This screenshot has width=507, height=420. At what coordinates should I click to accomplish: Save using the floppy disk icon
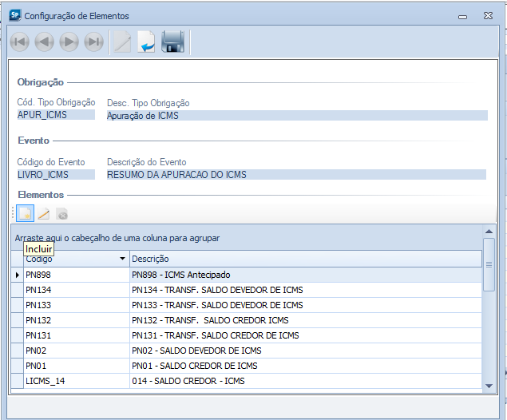coord(172,42)
